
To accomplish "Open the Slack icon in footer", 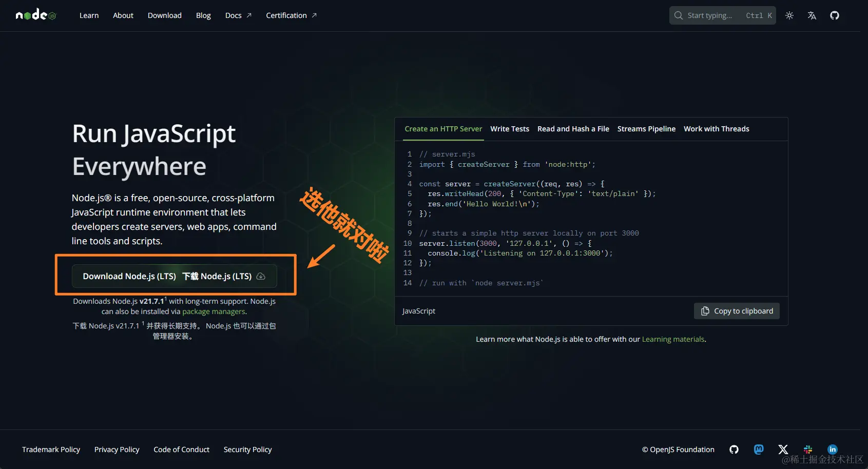I will 808,450.
